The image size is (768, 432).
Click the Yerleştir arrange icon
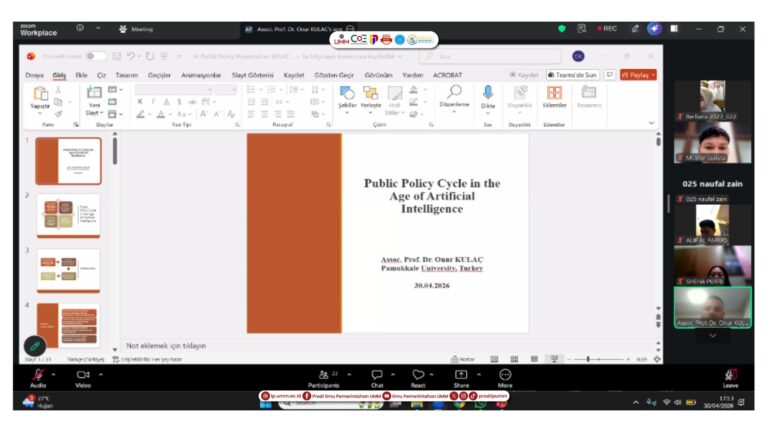370,93
